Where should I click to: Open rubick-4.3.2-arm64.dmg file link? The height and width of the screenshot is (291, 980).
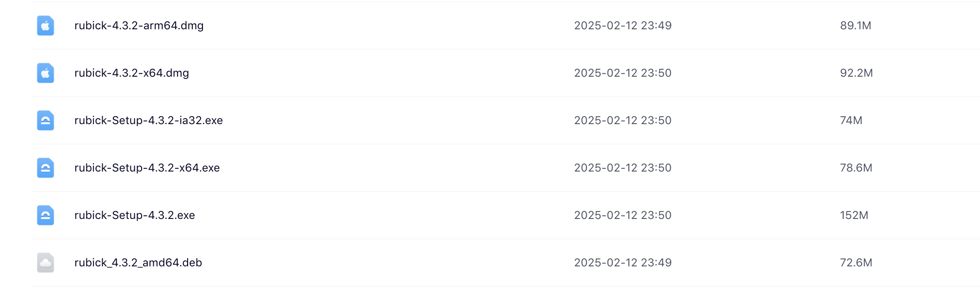point(139,26)
